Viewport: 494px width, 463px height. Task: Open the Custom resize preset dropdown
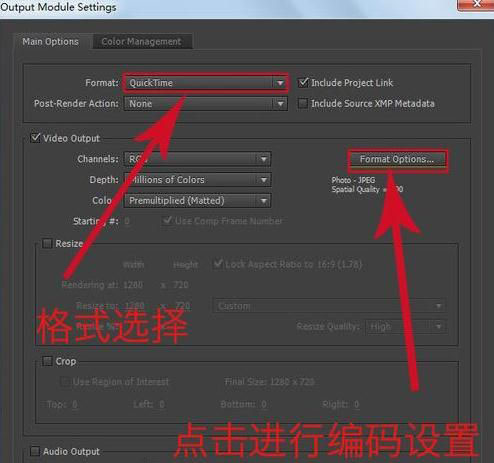click(329, 306)
